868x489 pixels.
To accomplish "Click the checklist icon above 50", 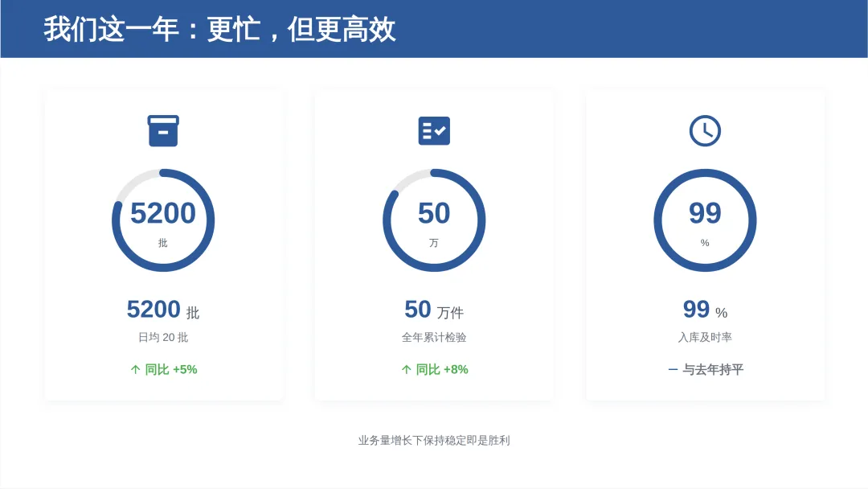I will pos(434,131).
